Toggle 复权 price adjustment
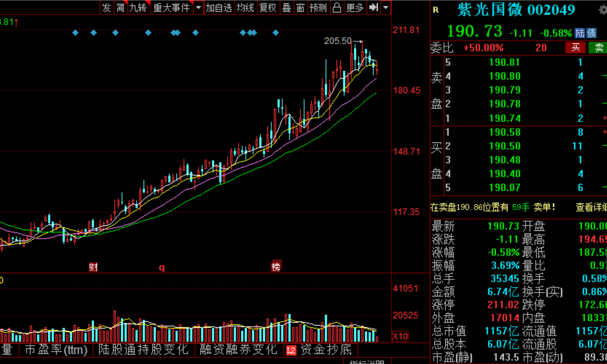607x364 pixels. click(268, 7)
